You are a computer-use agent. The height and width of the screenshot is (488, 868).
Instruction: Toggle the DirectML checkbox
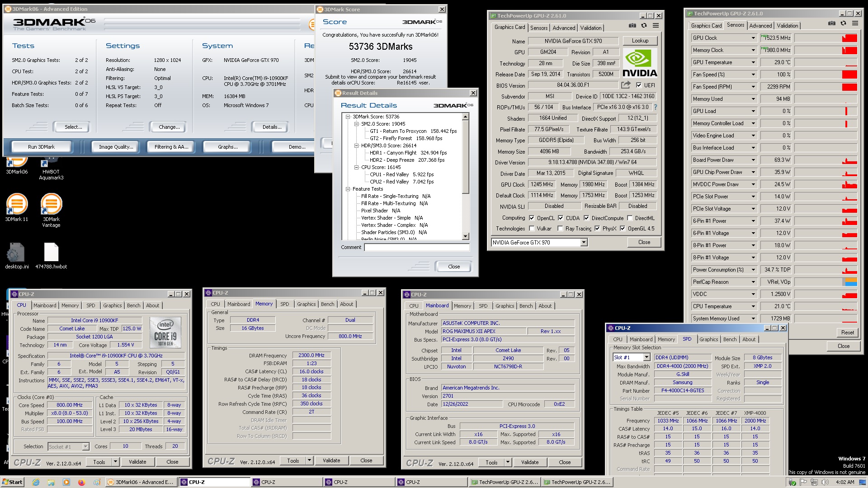click(630, 218)
